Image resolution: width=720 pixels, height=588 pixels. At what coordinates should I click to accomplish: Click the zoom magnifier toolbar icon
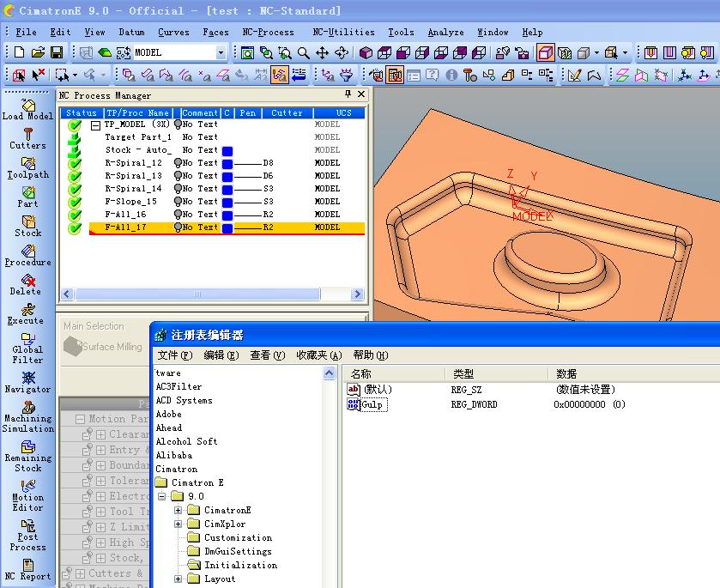coord(303,53)
